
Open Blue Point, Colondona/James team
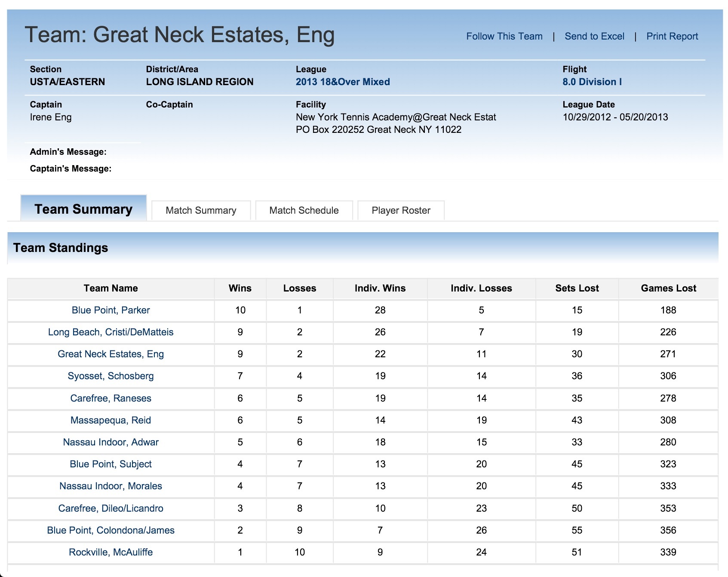point(111,530)
